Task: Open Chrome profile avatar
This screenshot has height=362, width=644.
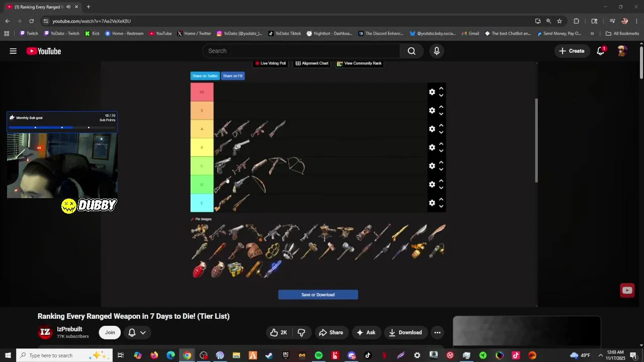Action: click(624, 21)
